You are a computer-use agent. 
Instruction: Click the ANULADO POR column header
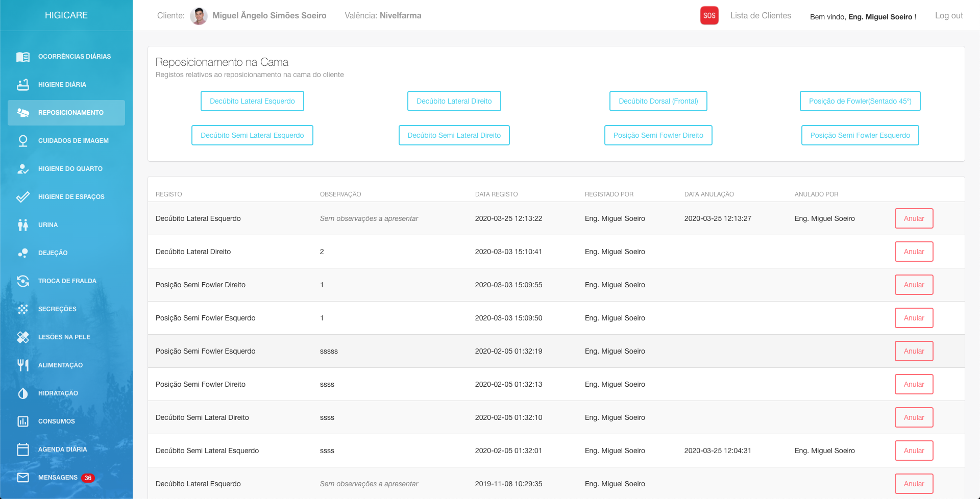[816, 194]
